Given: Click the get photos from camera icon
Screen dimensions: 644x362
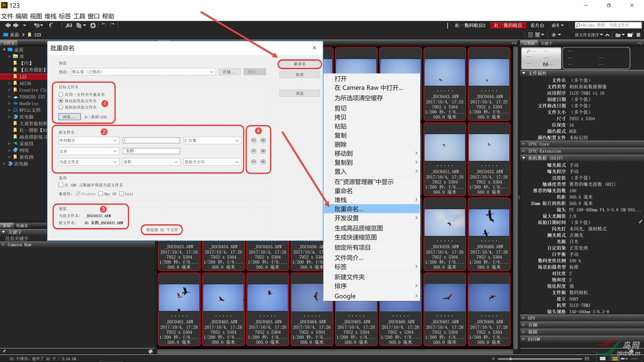Looking at the screenshot, I should click(69, 25).
